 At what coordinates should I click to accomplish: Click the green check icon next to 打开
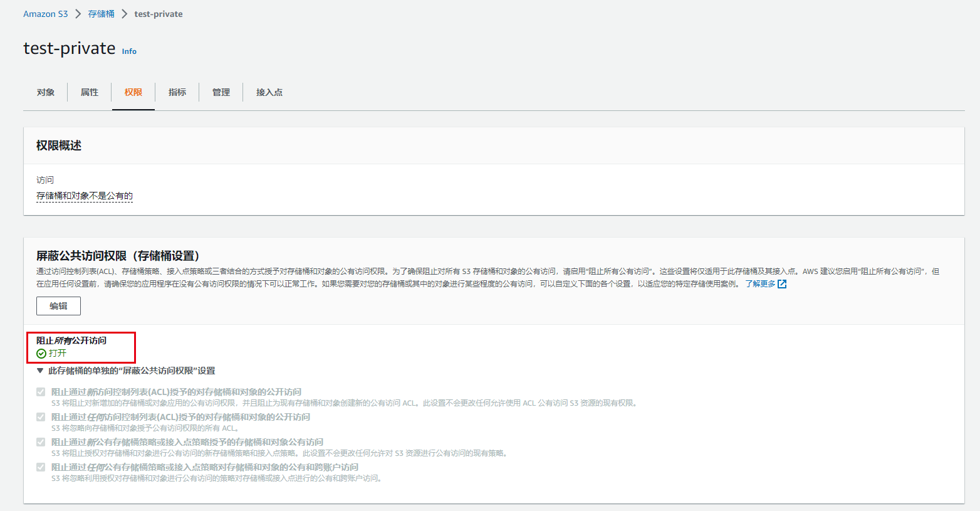[41, 354]
